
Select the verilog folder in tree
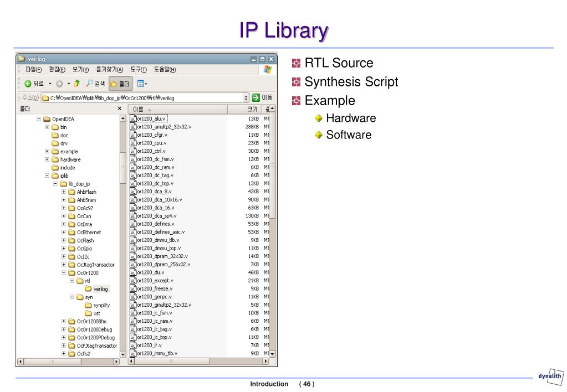(96, 289)
